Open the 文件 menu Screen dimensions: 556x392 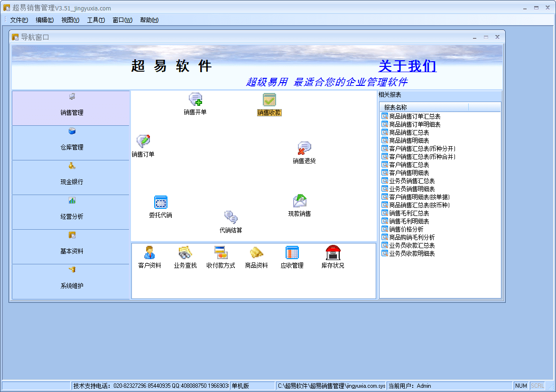[x=19, y=20]
